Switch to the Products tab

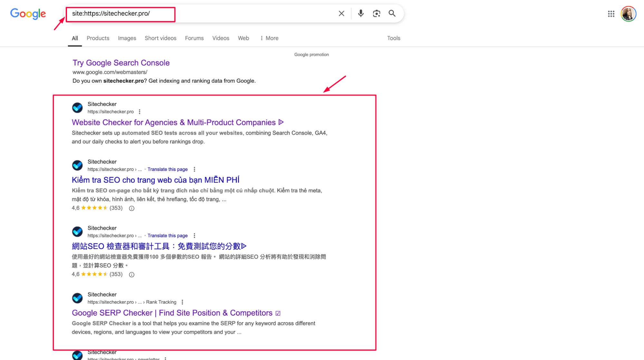click(x=98, y=38)
